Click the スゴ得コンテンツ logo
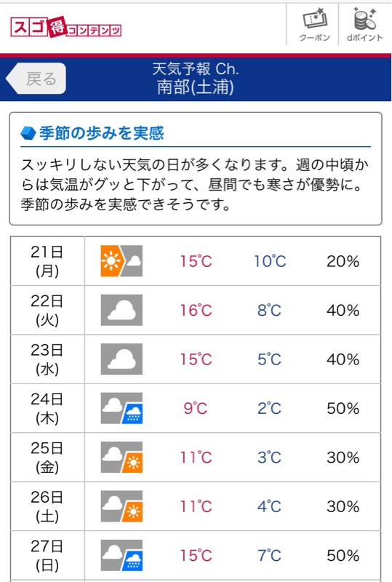 click(x=65, y=27)
